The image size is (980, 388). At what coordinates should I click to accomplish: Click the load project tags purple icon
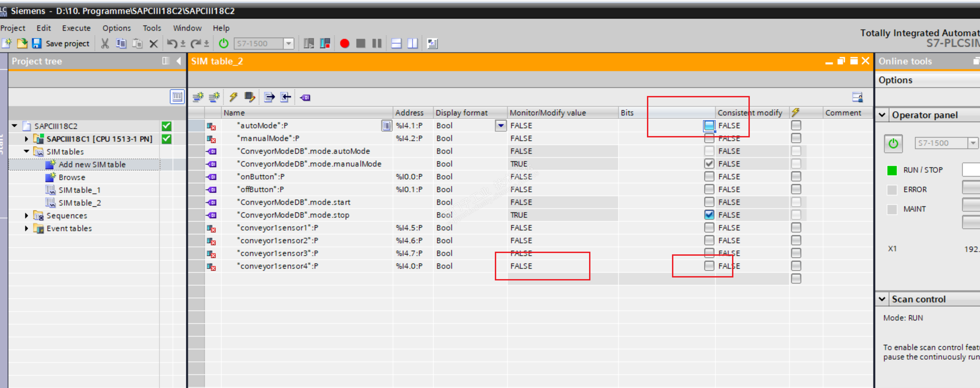pos(305,98)
